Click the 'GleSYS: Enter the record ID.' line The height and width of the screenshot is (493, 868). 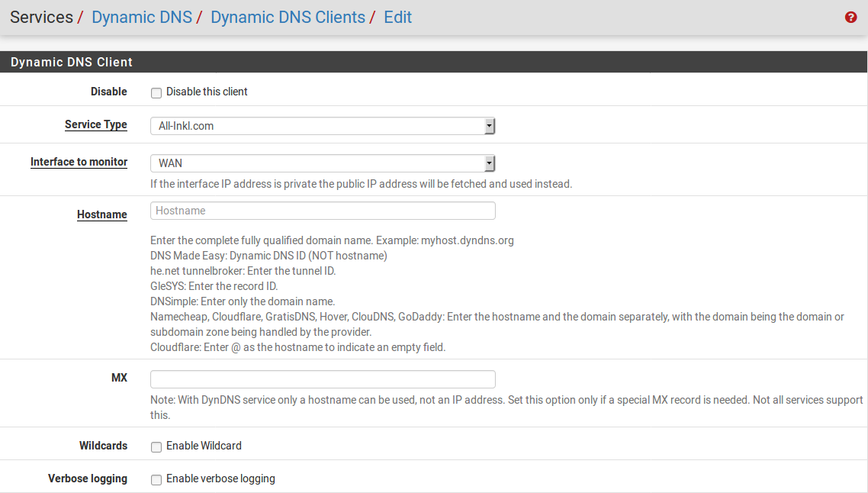click(x=214, y=286)
